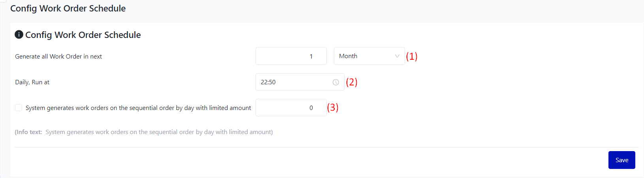This screenshot has width=644, height=178.
Task: Focus the limited amount field showing 0
Action: (x=291, y=108)
